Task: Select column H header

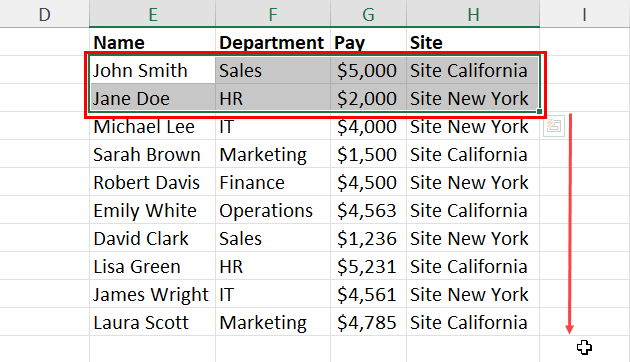Action: [x=473, y=14]
